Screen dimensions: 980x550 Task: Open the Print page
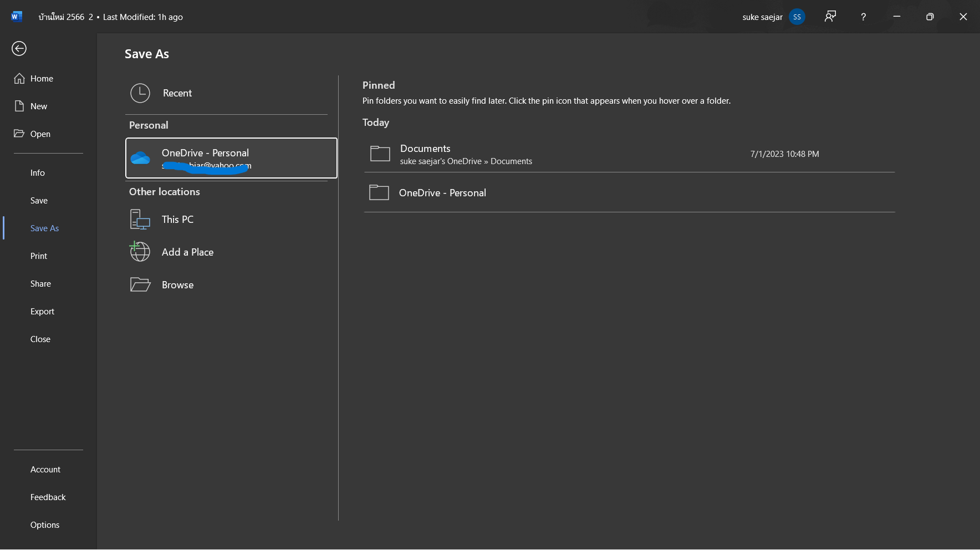click(x=39, y=256)
